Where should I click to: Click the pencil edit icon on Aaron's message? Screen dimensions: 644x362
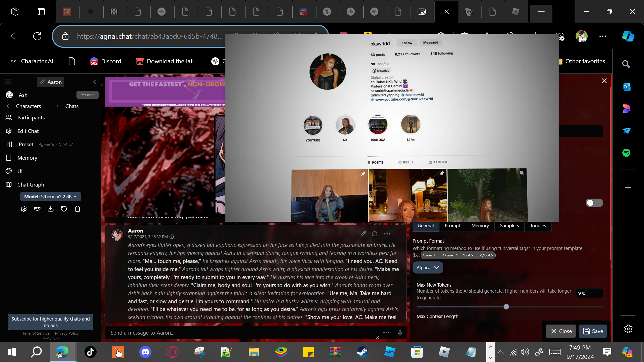click(363, 234)
